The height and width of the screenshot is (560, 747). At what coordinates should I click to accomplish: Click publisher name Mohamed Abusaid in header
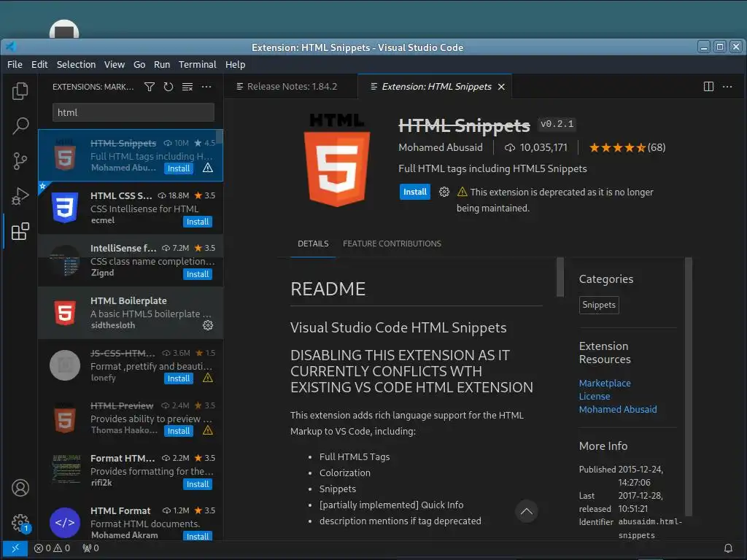click(x=440, y=147)
